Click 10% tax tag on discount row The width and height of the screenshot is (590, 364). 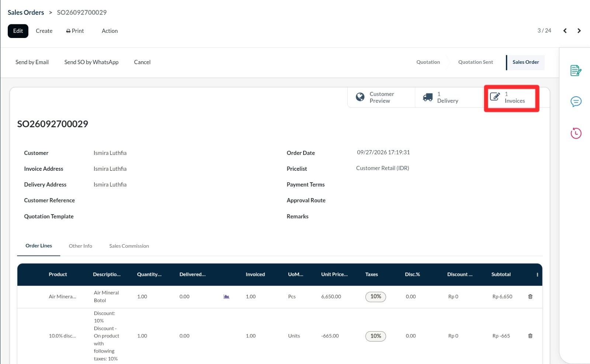click(x=375, y=336)
